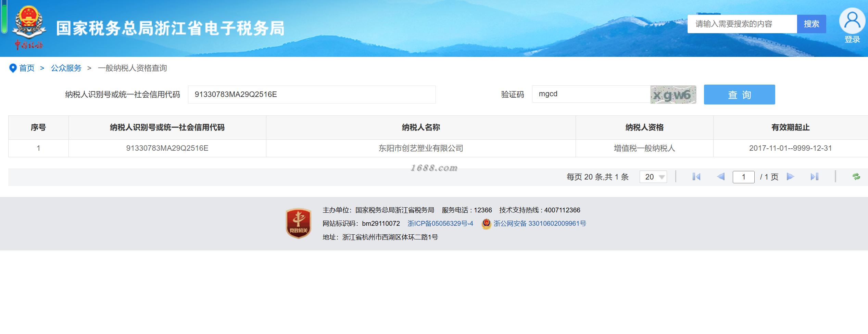Open the page size dropdown showing 20
868x334 pixels.
(x=653, y=177)
